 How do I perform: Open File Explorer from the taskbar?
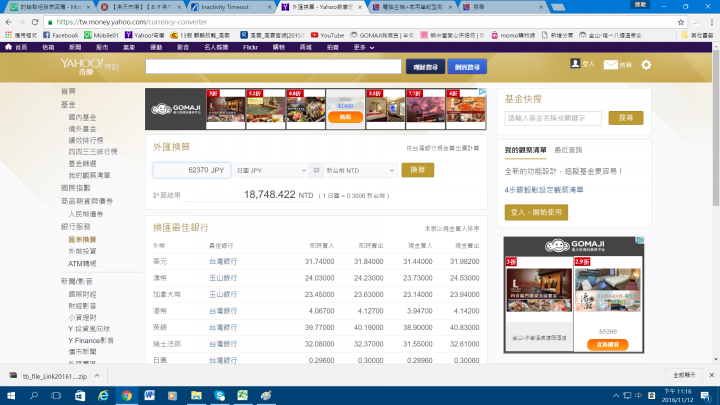coord(196,395)
